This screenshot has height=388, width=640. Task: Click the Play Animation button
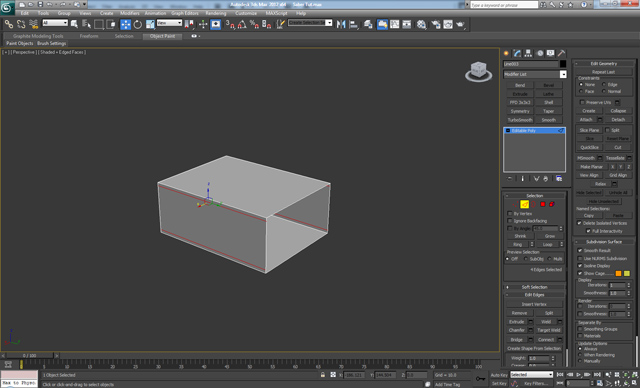click(578, 375)
